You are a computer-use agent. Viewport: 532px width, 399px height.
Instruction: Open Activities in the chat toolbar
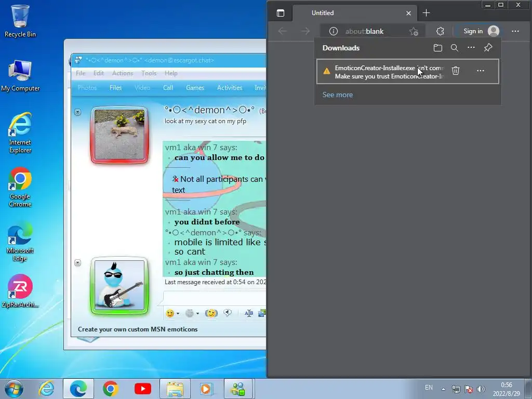point(230,88)
